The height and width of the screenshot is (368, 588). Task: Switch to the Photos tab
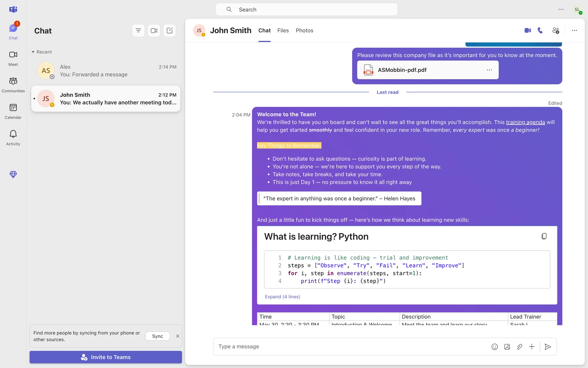tap(304, 30)
